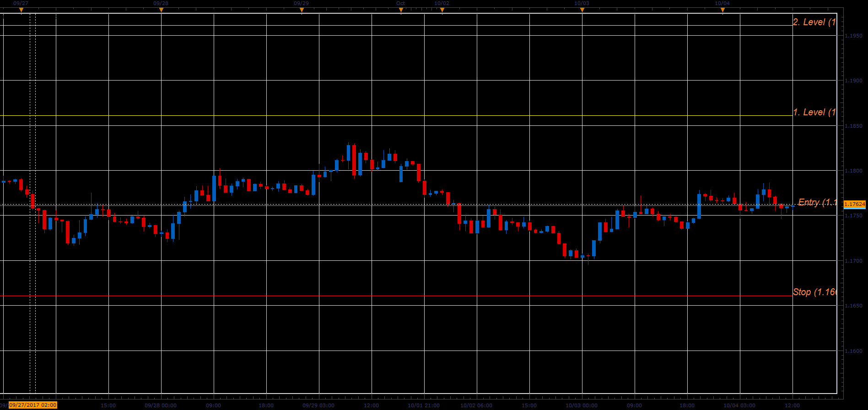This screenshot has width=868, height=410.
Task: Click the '10/01 21:00' time axis label
Action: tap(424, 405)
